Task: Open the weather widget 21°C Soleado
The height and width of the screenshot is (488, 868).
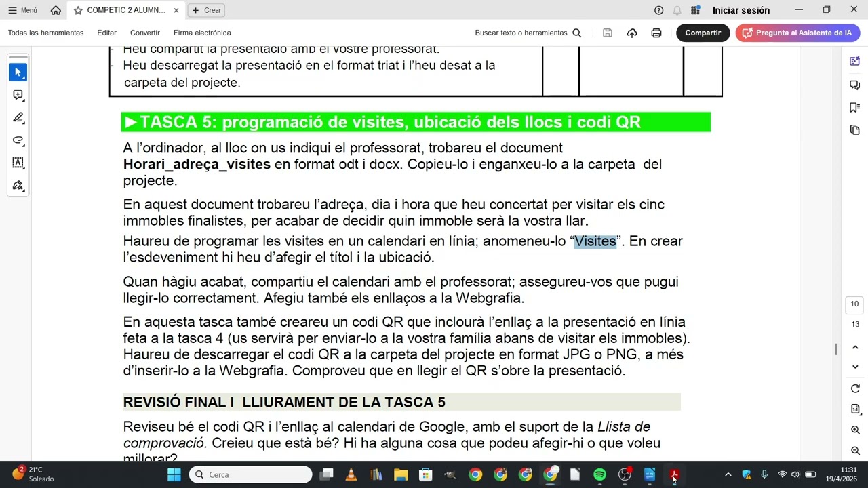Action: (x=32, y=474)
